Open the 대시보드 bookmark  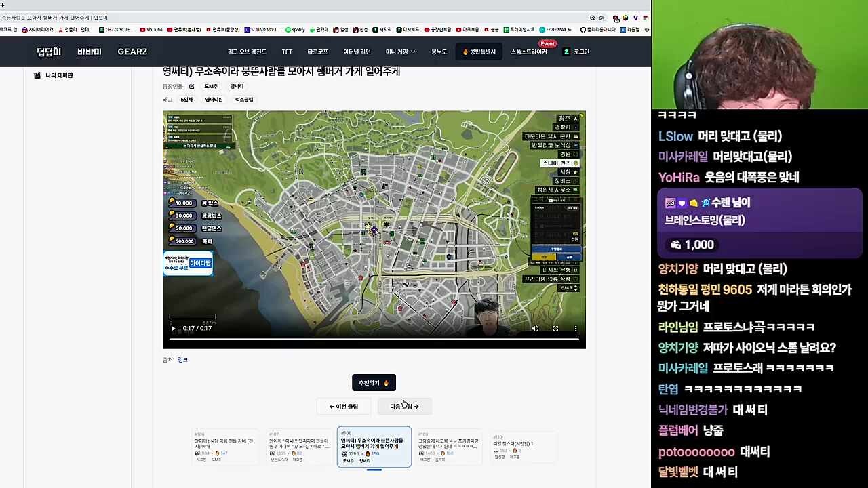(408, 30)
